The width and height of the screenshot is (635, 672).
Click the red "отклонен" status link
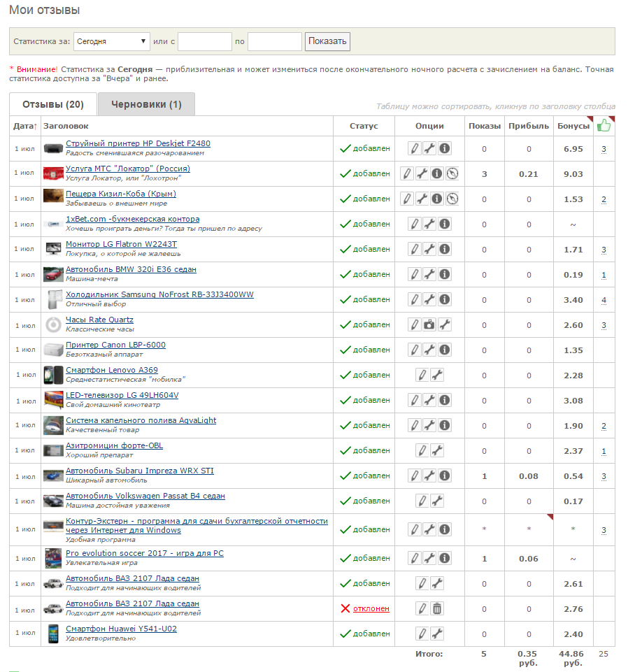371,608
